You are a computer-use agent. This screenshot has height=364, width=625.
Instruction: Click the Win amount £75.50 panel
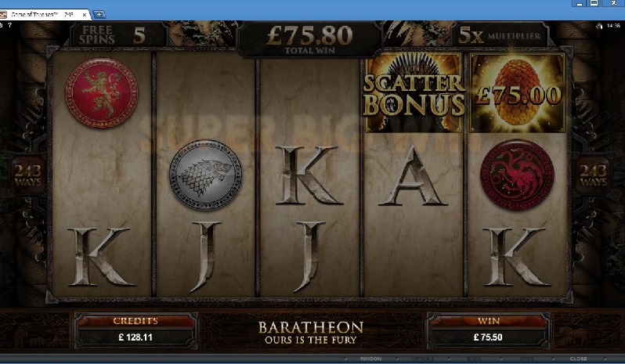[488, 330]
